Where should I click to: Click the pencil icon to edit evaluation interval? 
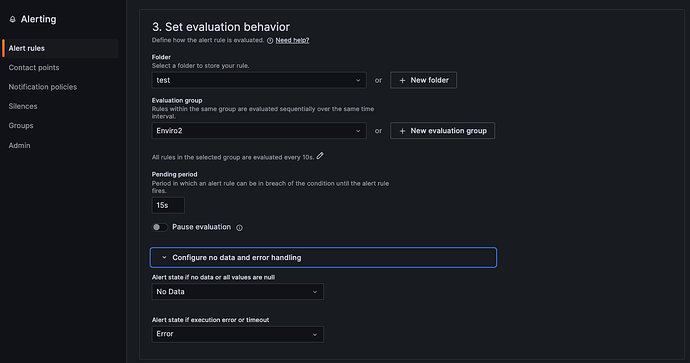pos(320,156)
